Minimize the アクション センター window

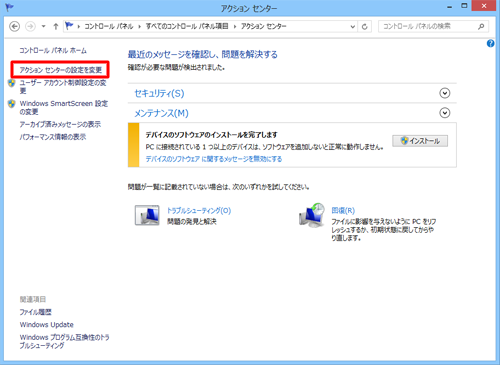(x=450, y=7)
